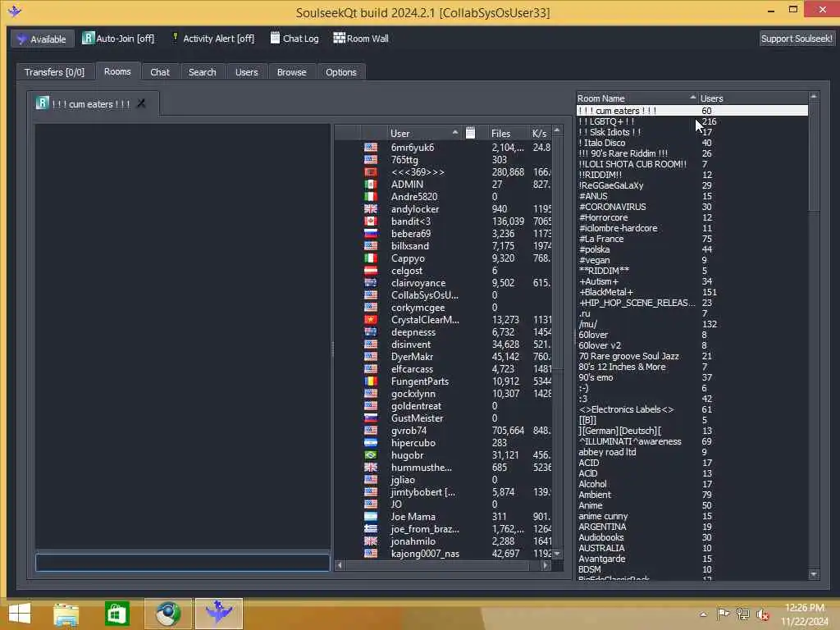The width and height of the screenshot is (840, 630).
Task: Select user Joe Mama in list
Action: coord(413,517)
